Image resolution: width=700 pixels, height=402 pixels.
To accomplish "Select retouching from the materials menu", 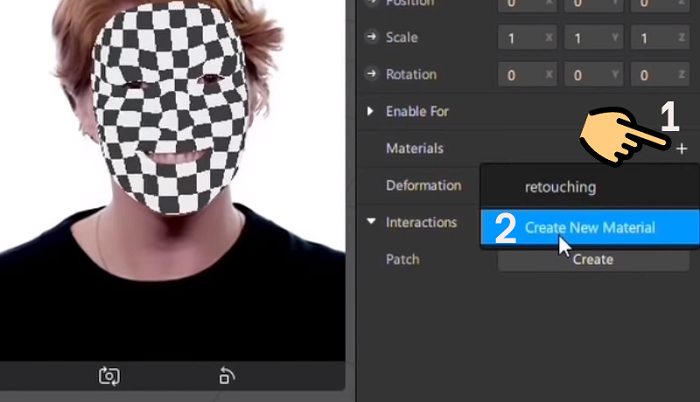I will pos(560,186).
